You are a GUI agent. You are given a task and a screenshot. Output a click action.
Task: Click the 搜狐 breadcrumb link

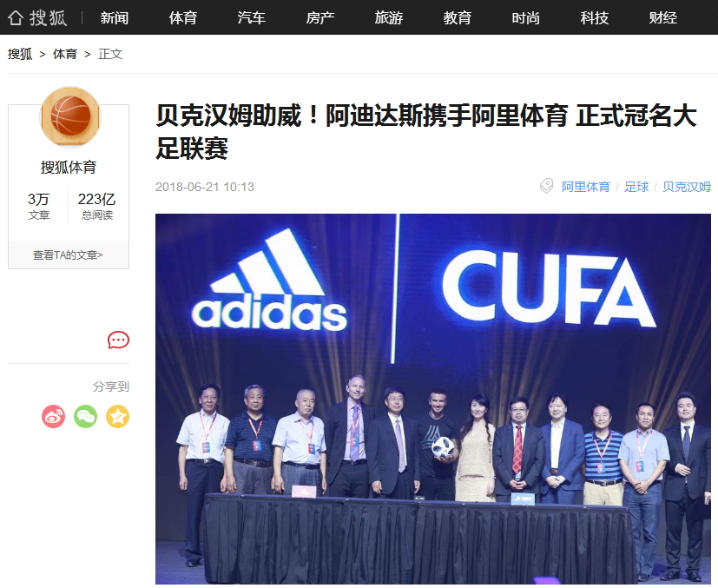pos(20,54)
